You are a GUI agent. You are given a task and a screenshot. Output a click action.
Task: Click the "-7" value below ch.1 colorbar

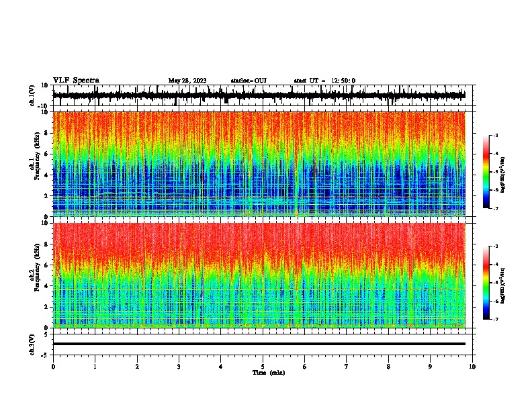click(495, 208)
